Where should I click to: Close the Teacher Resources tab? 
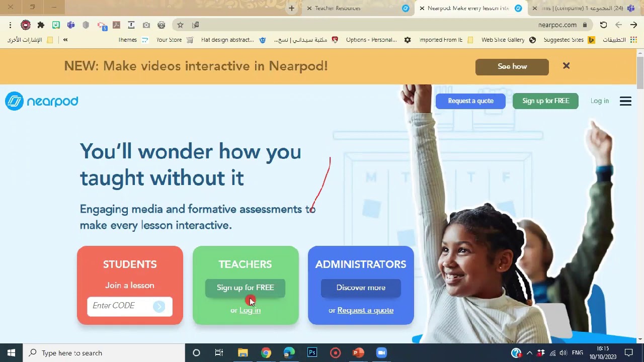[x=309, y=8]
